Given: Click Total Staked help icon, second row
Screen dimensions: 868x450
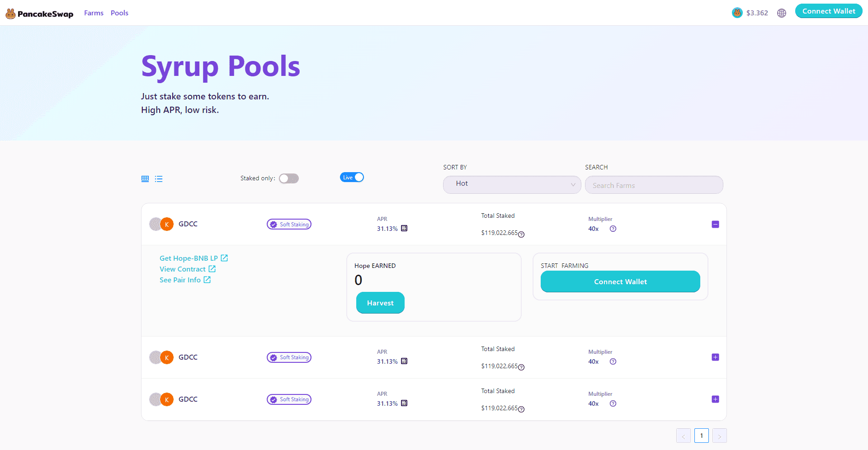Looking at the screenshot, I should click(x=521, y=367).
